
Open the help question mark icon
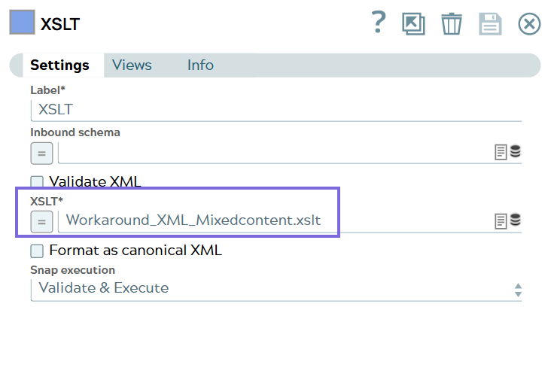pyautogui.click(x=378, y=23)
